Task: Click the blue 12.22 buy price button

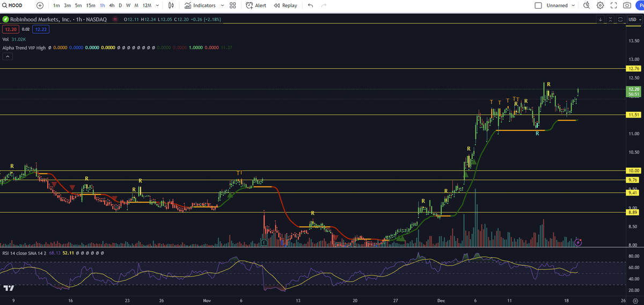Action: click(41, 29)
